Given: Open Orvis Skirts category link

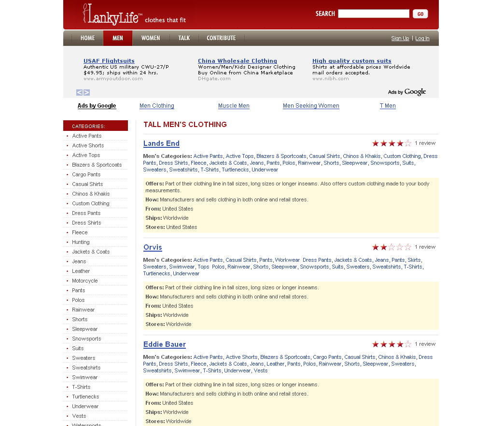Looking at the screenshot, I should tap(414, 260).
